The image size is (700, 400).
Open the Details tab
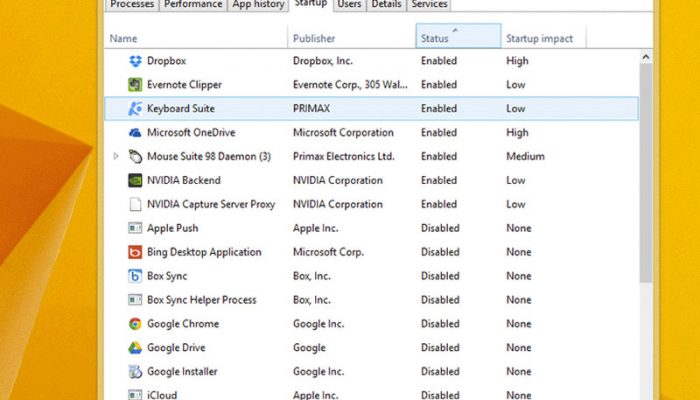386,4
